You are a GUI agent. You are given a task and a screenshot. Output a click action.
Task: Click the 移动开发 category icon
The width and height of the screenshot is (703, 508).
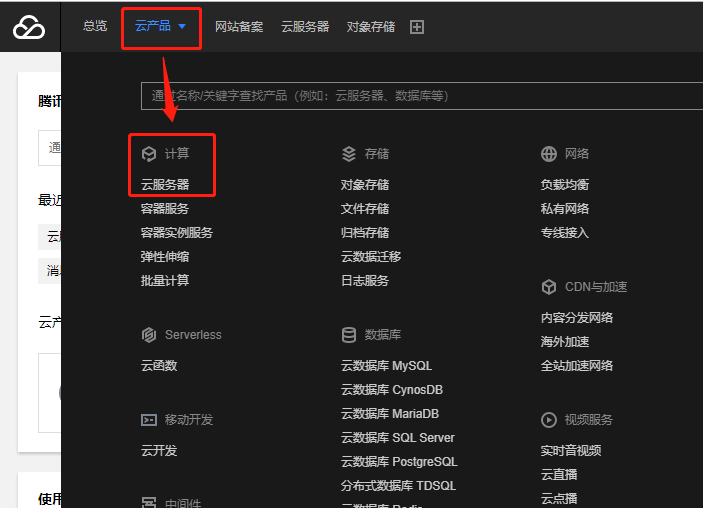149,420
